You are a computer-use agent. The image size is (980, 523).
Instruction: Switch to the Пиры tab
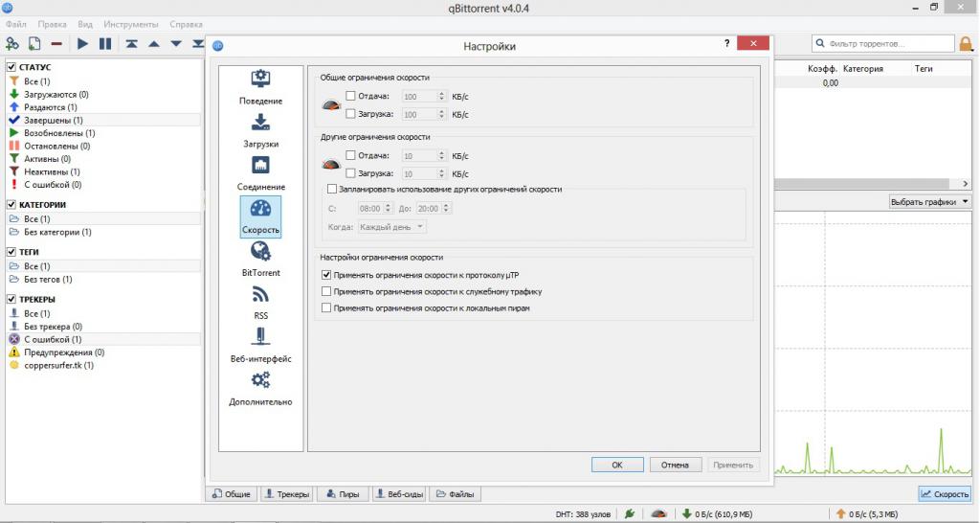(343, 494)
